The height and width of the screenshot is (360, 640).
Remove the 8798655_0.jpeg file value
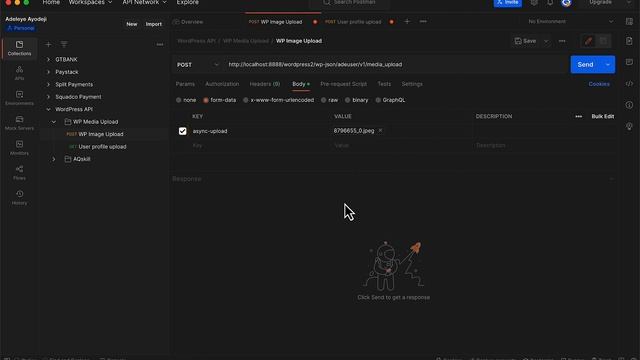point(380,131)
